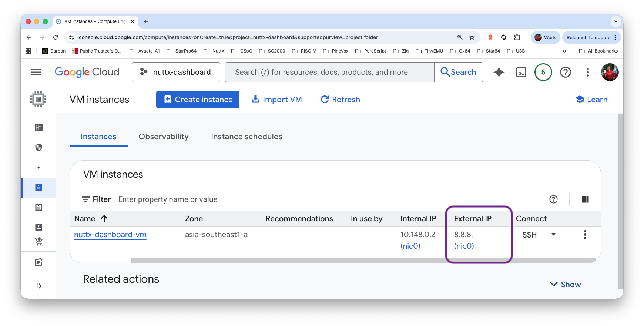Click the page vertical scrollbar
The width and height of the screenshot is (644, 326).
620,201
